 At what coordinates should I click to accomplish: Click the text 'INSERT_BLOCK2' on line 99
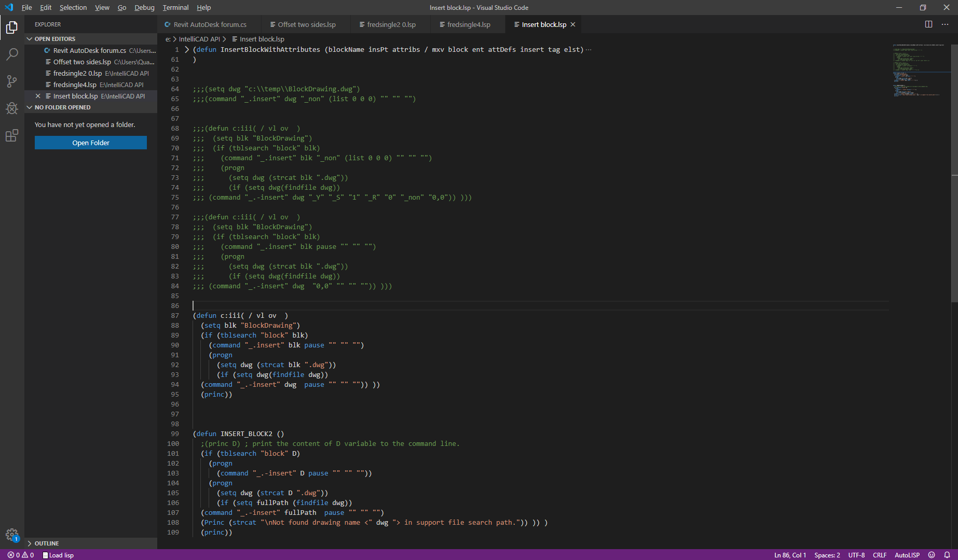247,433
